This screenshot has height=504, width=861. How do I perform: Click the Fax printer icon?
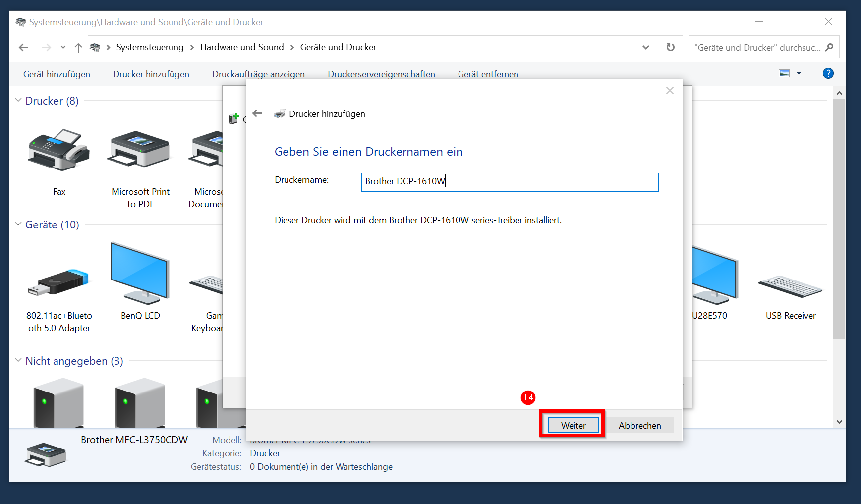[x=59, y=151]
